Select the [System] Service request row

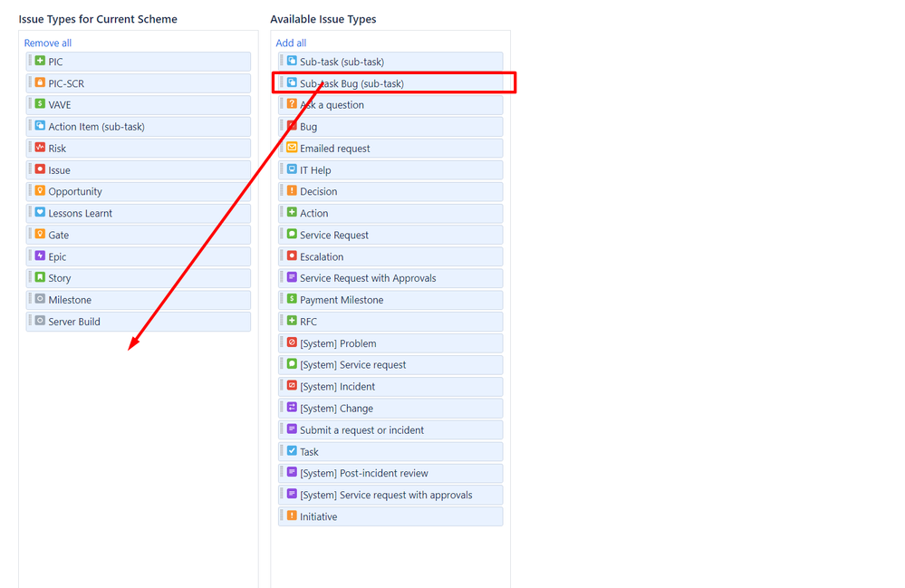click(x=390, y=365)
